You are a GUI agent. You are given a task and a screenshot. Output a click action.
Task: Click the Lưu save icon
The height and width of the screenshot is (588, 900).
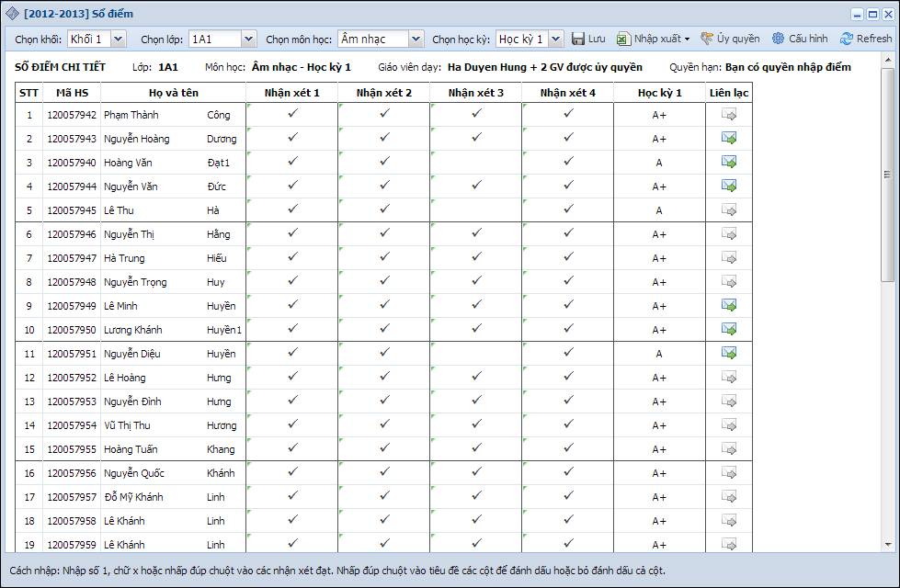point(578,39)
